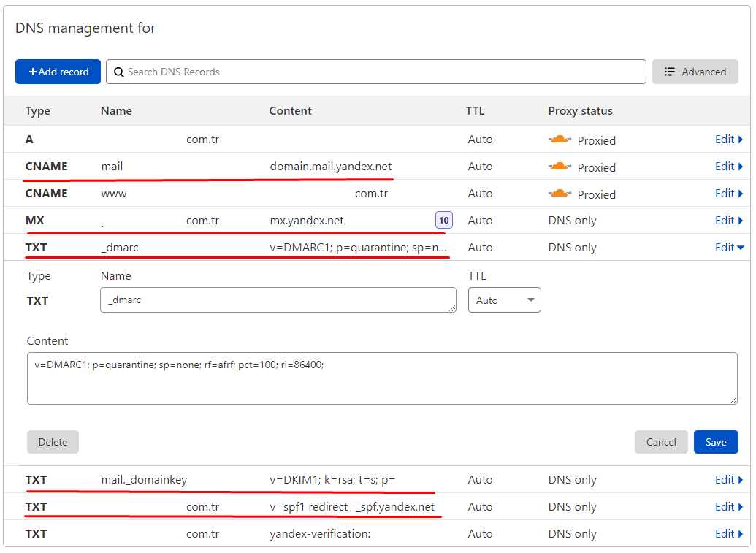This screenshot has width=756, height=553.
Task: Click the search magnifier icon
Action: pyautogui.click(x=118, y=72)
